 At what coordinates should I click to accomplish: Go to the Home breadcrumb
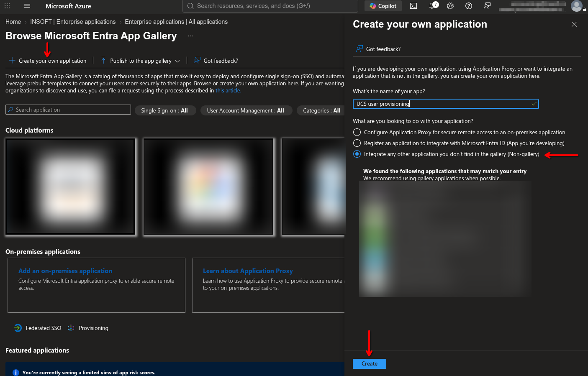pos(13,22)
